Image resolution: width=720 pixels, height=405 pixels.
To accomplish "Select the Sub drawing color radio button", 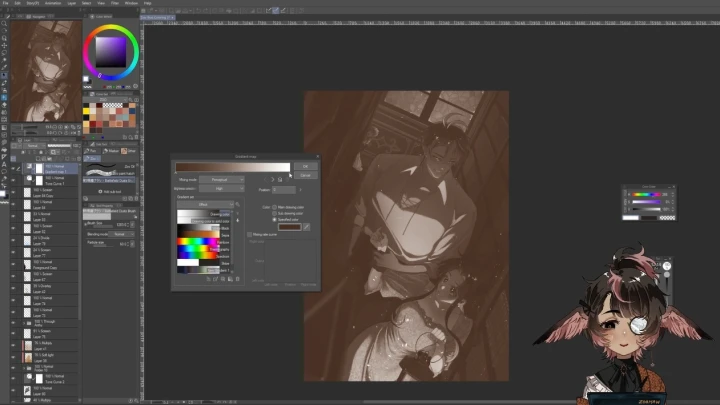I will click(275, 213).
